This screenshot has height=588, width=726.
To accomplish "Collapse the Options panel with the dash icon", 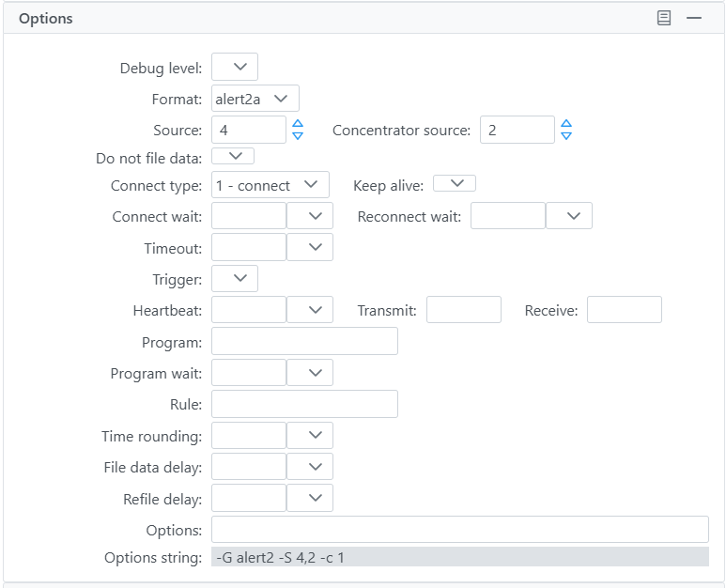I will click(x=693, y=18).
